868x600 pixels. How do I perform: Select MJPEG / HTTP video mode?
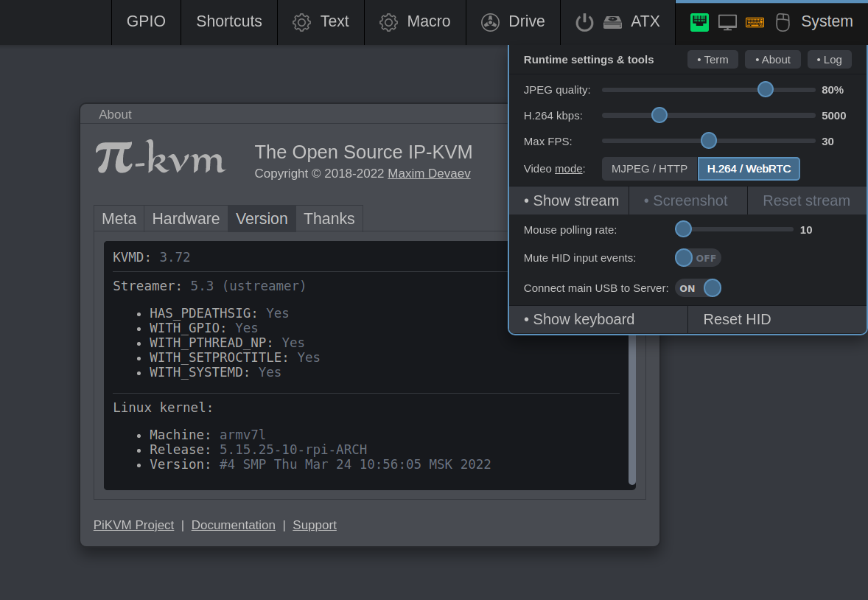(649, 169)
